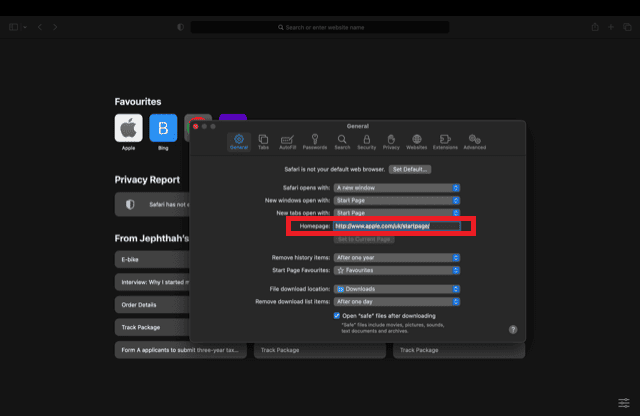The width and height of the screenshot is (640, 416).
Task: Open the Security padlock pane
Action: click(367, 142)
